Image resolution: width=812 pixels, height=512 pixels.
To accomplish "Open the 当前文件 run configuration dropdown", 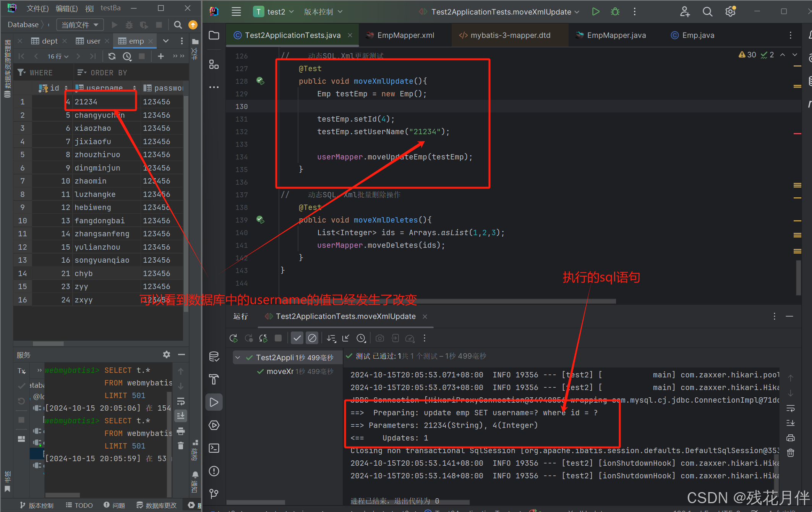I will 80,25.
